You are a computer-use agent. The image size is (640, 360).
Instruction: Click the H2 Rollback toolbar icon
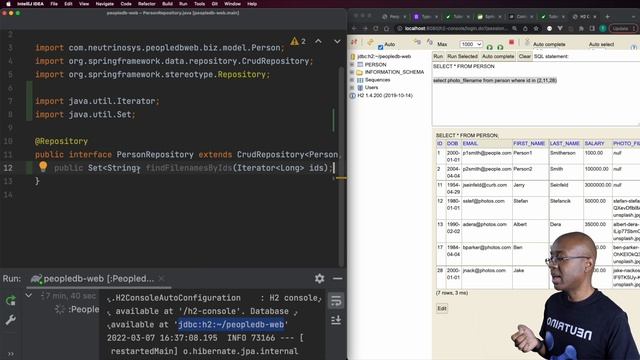pos(416,42)
